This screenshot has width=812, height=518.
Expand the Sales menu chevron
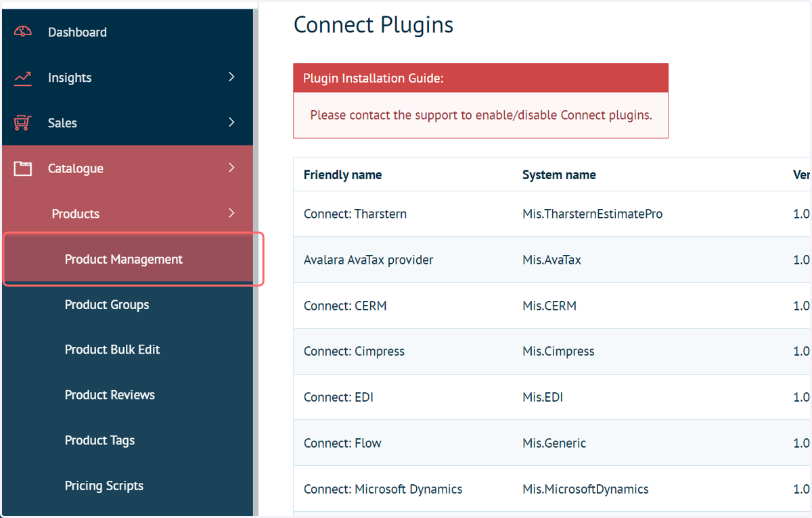(x=231, y=122)
